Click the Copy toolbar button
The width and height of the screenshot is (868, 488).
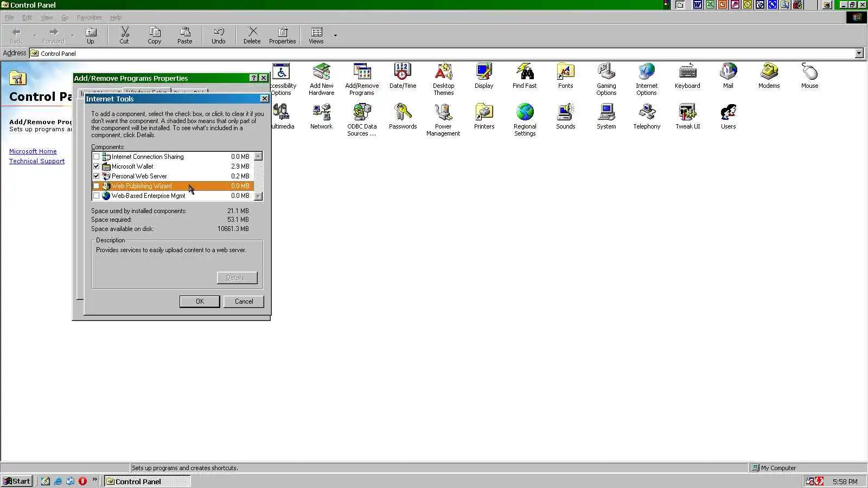pos(155,36)
